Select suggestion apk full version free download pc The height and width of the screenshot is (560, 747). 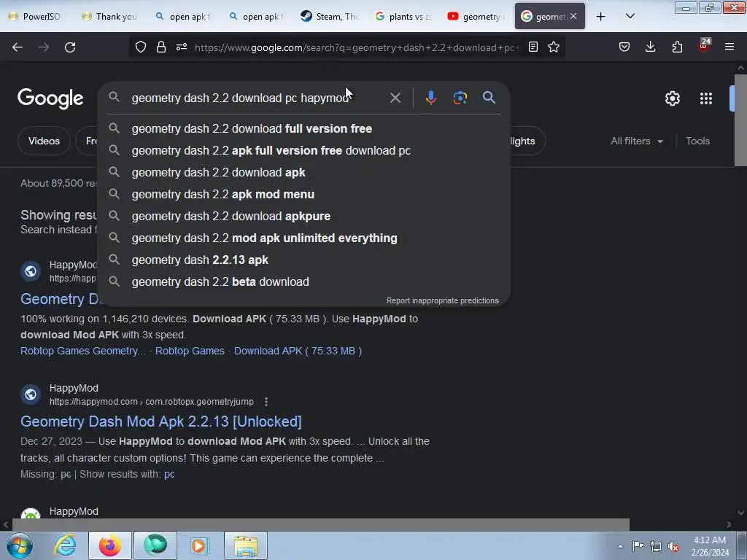(x=304, y=150)
